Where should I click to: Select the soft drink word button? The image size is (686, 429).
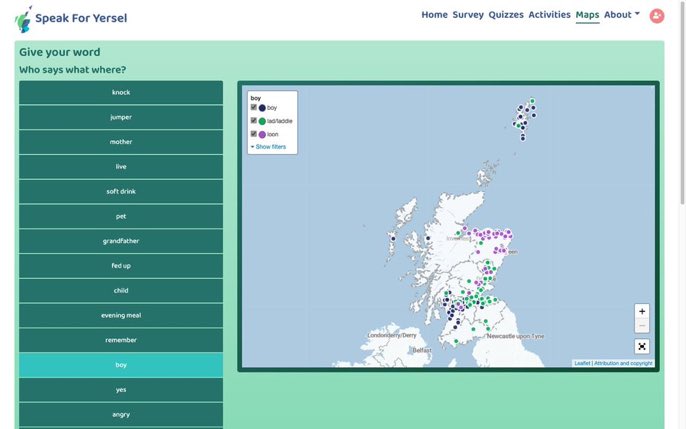point(121,192)
